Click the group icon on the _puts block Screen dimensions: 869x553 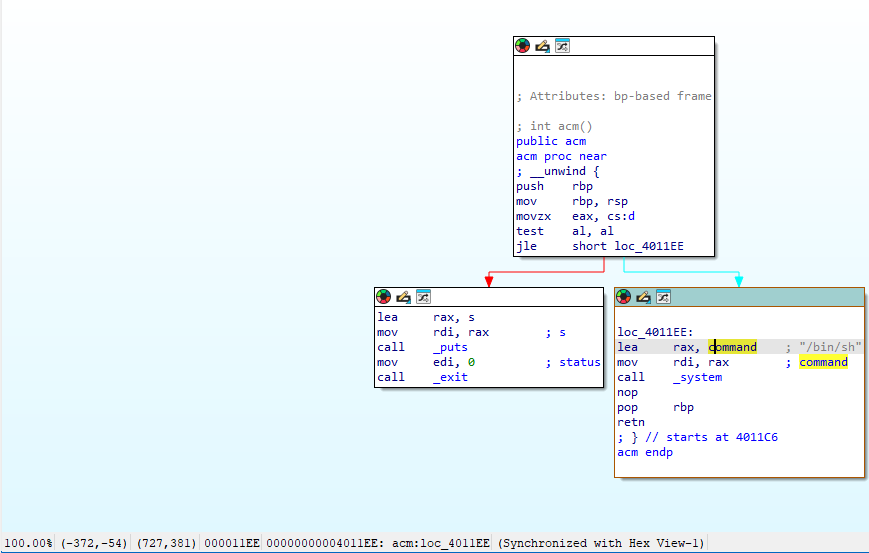423,297
